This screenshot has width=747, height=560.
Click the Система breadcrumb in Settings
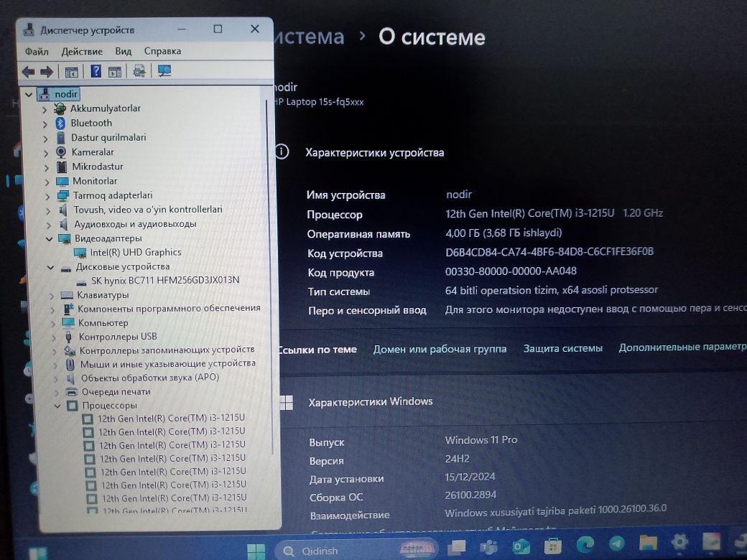(x=310, y=37)
